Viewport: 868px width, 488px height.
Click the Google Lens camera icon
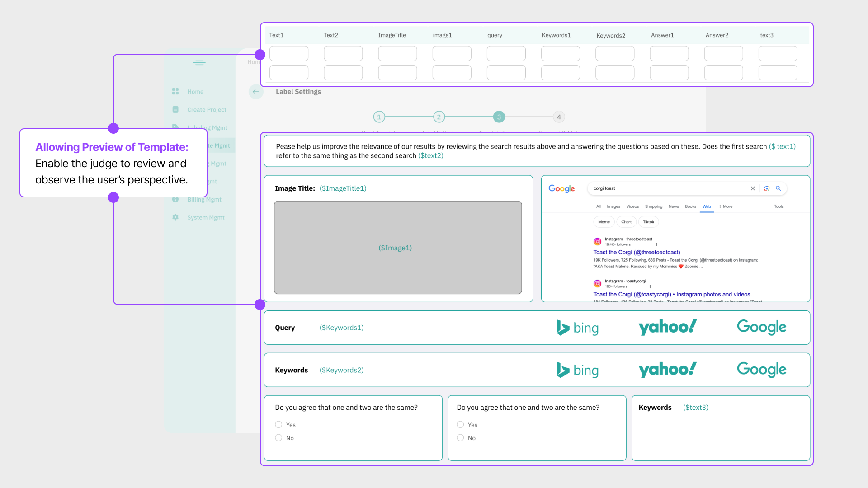[767, 188]
